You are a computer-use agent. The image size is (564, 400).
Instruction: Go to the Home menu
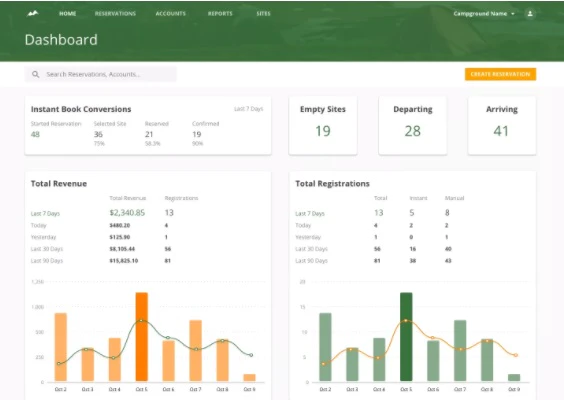68,14
